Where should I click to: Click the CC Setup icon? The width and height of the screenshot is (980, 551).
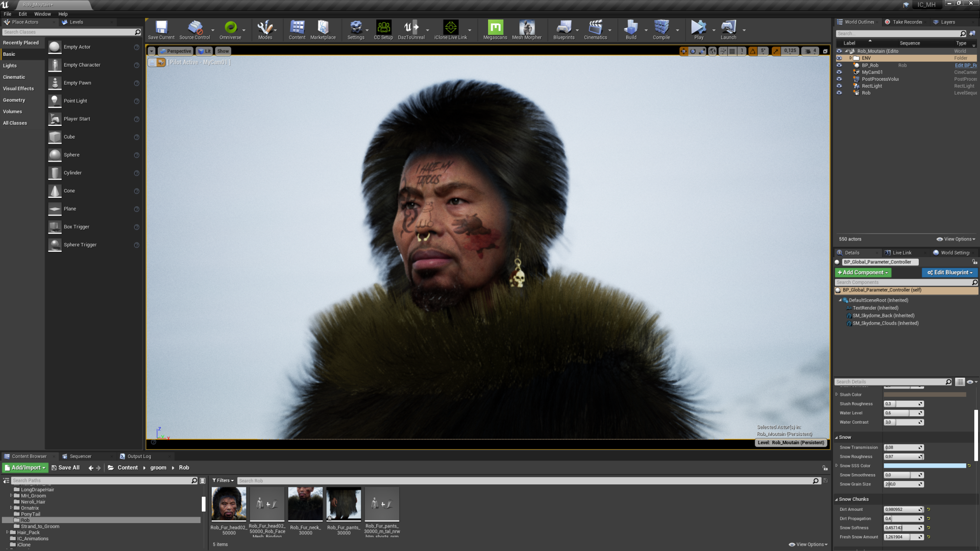pyautogui.click(x=383, y=30)
